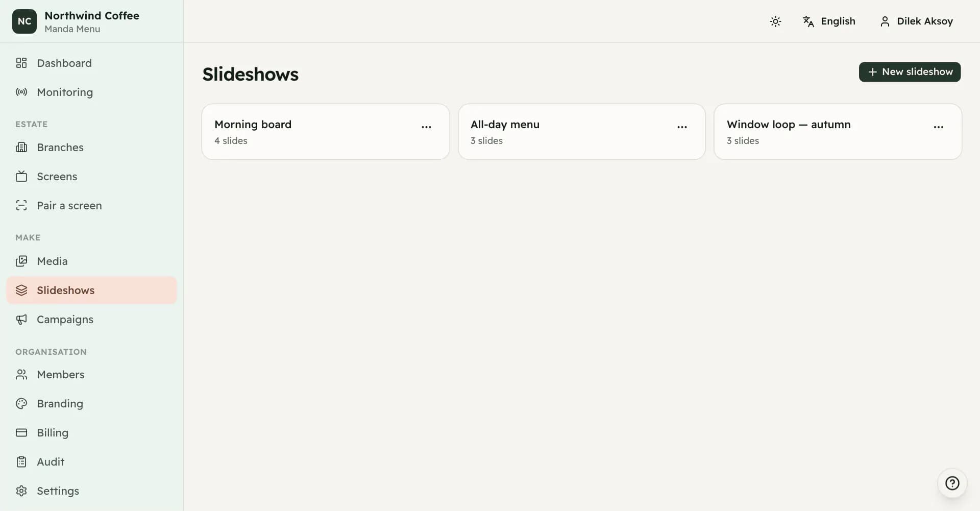This screenshot has width=980, height=511.
Task: Click the language translate icon
Action: coord(808,21)
